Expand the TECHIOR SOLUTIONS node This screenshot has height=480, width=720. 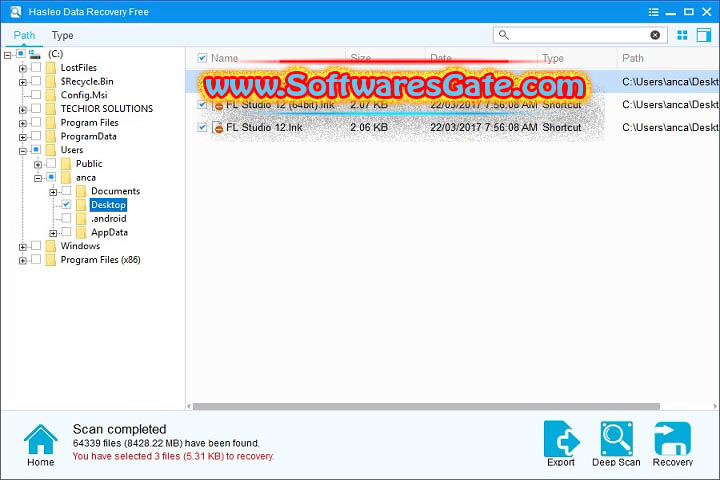pyautogui.click(x=22, y=110)
